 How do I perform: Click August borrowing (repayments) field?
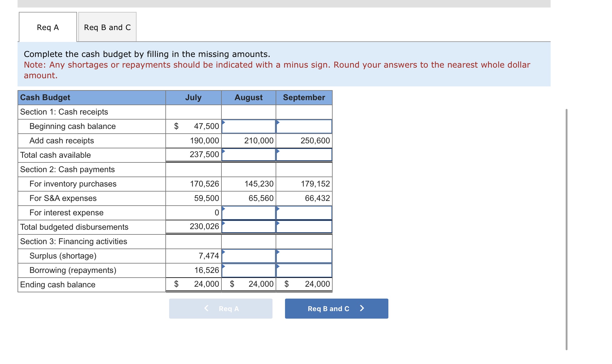(249, 270)
